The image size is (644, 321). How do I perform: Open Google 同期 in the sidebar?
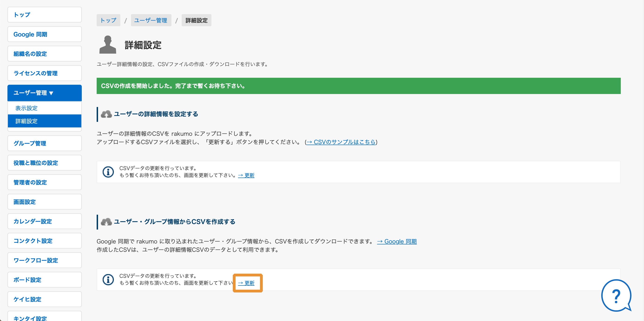[x=45, y=34]
